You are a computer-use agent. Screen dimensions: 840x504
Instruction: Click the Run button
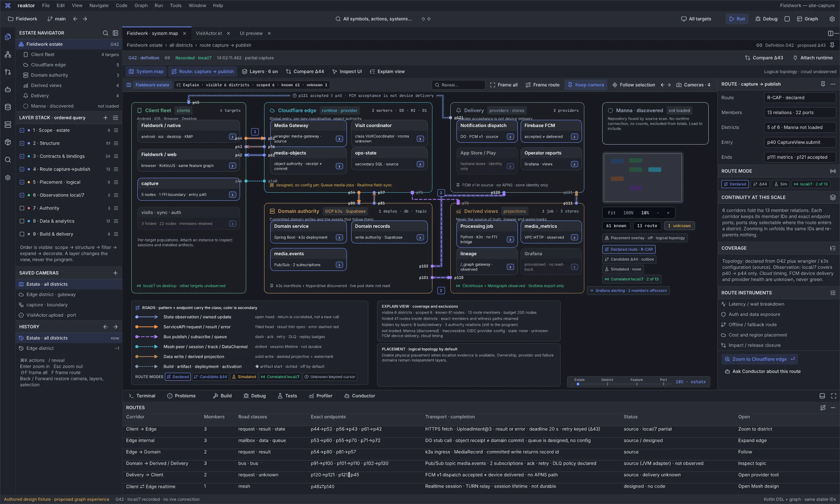point(737,19)
